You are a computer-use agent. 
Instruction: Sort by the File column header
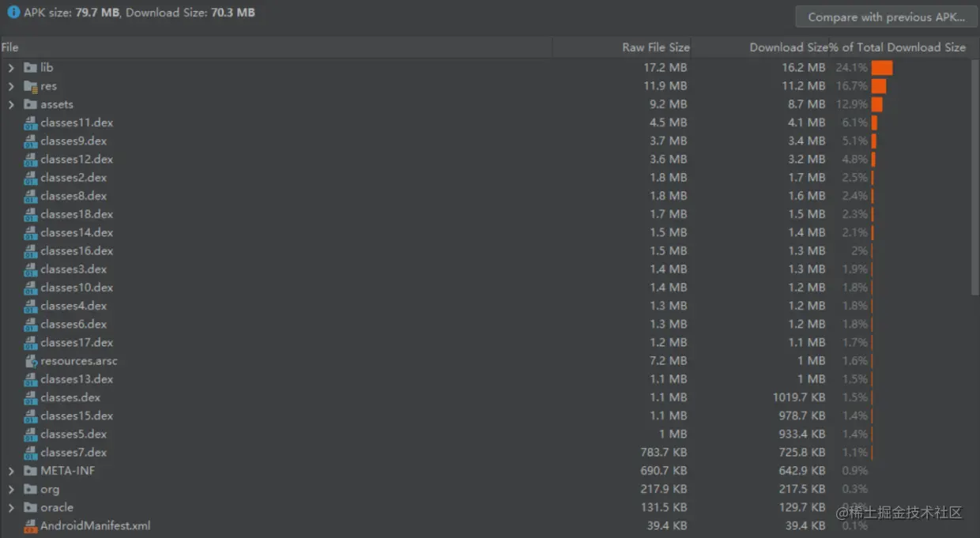tap(276, 47)
